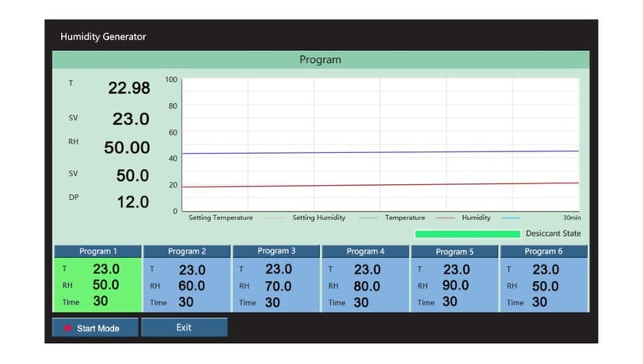This screenshot has height=364, width=643.
Task: Edit Program 6 RH value 50.0
Action: tap(545, 285)
